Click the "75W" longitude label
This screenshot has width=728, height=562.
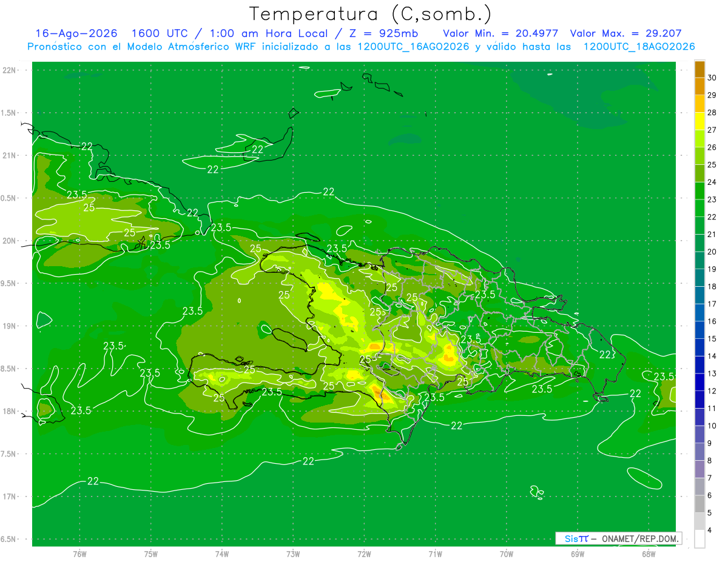pyautogui.click(x=151, y=554)
